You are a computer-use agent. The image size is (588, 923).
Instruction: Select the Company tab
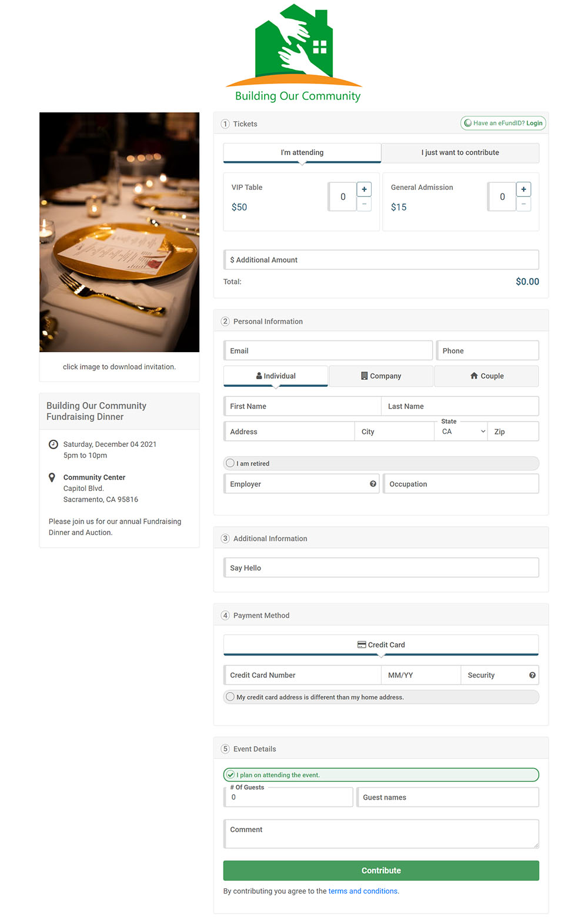point(381,376)
